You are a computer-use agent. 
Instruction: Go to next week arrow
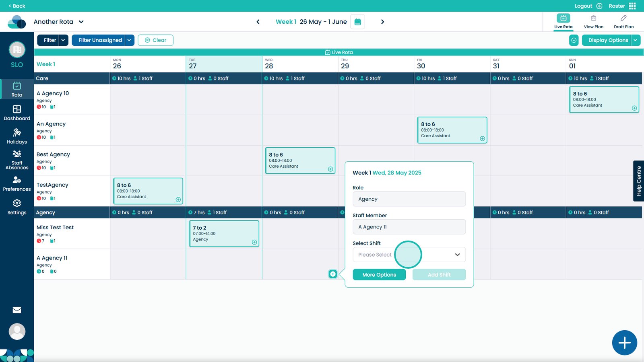(382, 22)
